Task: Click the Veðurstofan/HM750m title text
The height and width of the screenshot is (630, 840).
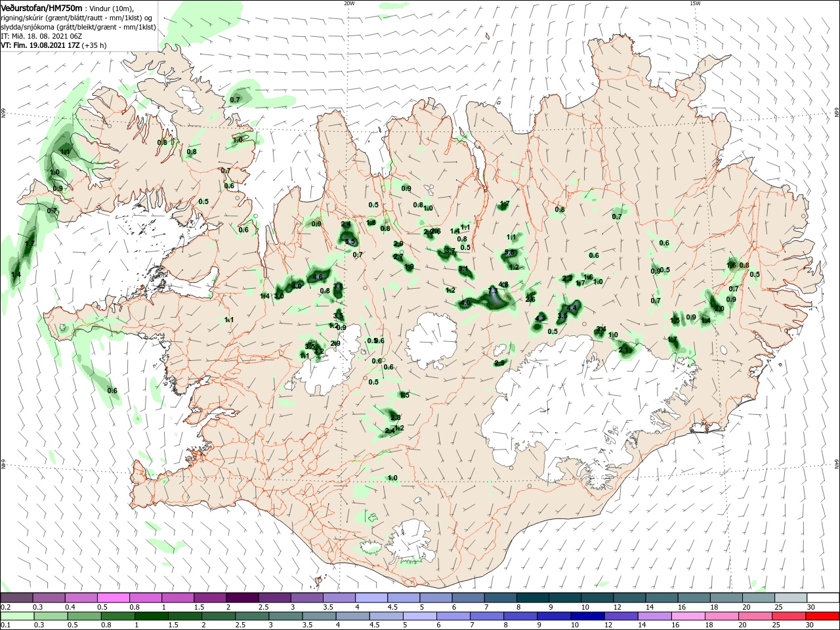Action: [41, 8]
